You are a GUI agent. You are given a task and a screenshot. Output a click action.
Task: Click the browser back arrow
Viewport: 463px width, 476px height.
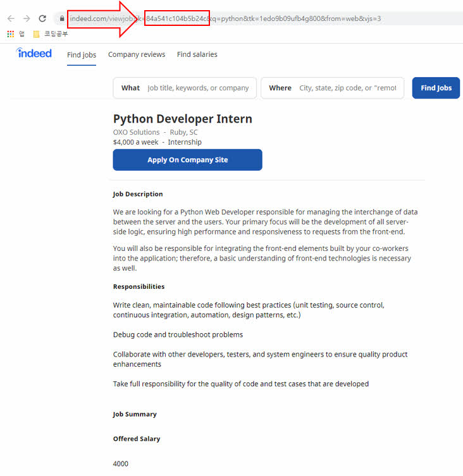[11, 18]
